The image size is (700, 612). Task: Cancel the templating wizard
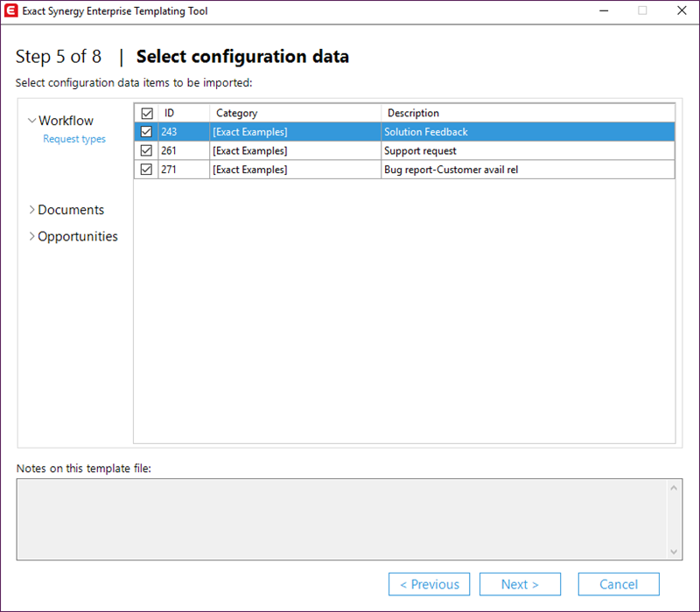pos(619,584)
